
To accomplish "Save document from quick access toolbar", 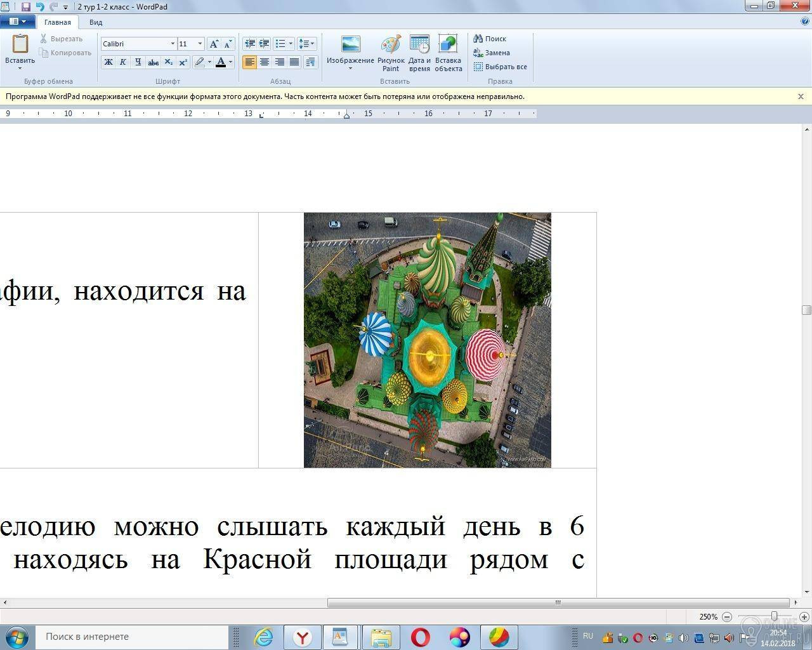I will pos(26,7).
